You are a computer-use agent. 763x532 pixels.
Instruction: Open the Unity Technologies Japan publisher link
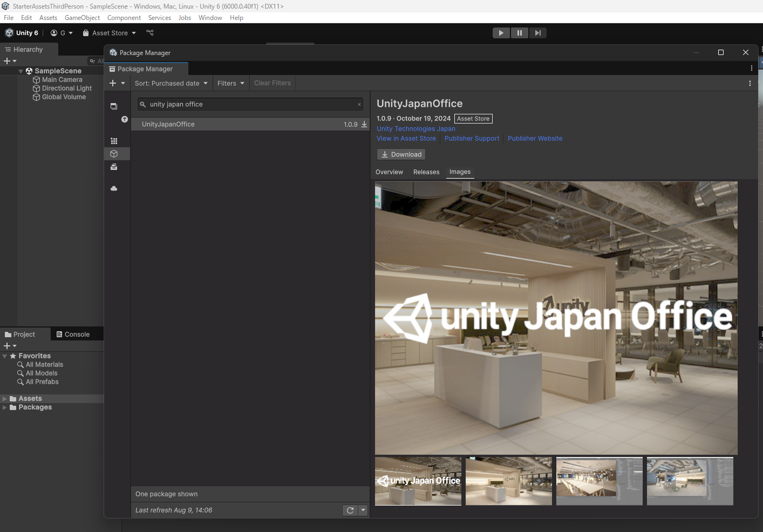click(x=416, y=129)
